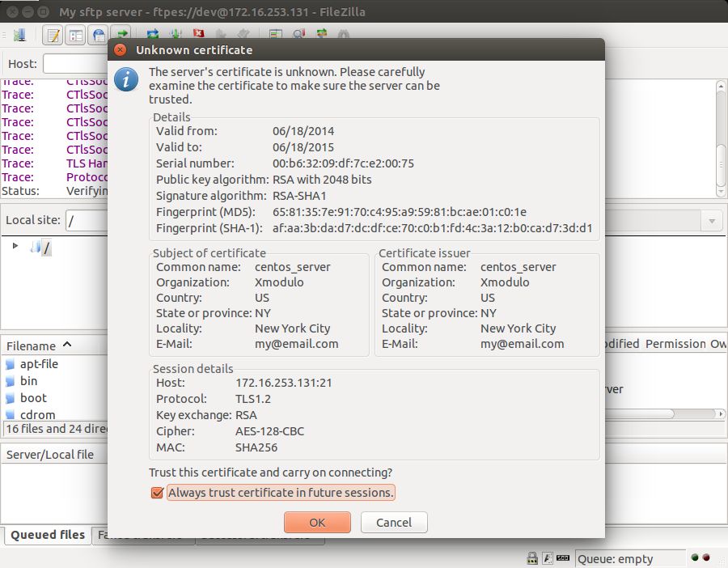Click the padlock encryption icon in status bar
This screenshot has height=568, width=728.
(532, 557)
